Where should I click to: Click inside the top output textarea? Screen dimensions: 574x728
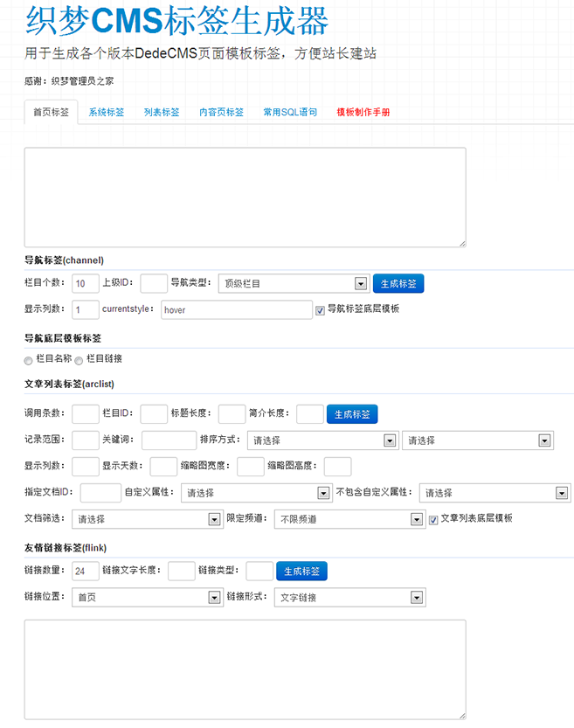pyautogui.click(x=245, y=198)
